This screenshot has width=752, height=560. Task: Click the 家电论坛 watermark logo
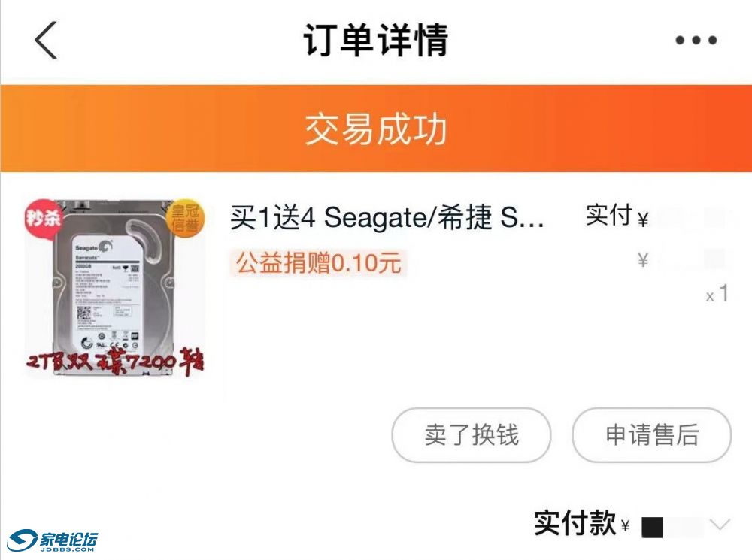click(x=53, y=540)
